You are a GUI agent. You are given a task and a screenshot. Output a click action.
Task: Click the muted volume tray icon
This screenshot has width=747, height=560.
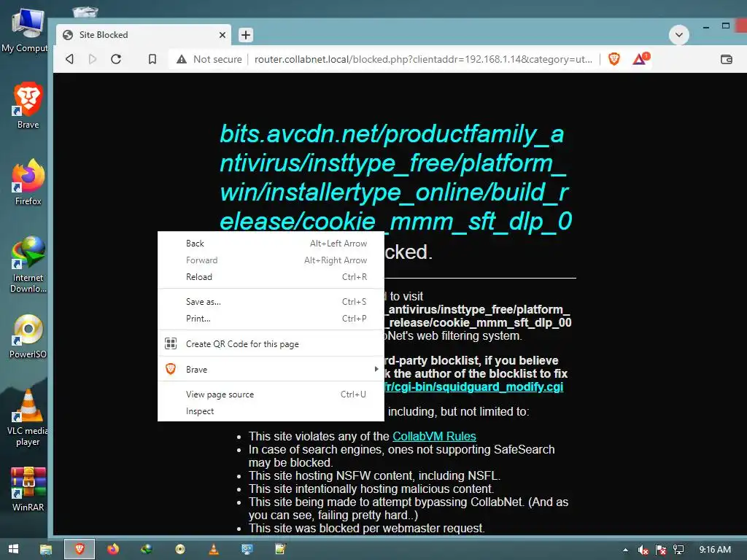(643, 550)
